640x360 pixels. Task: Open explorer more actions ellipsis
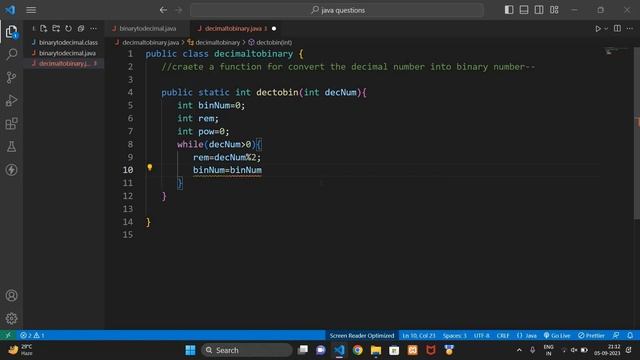click(93, 29)
